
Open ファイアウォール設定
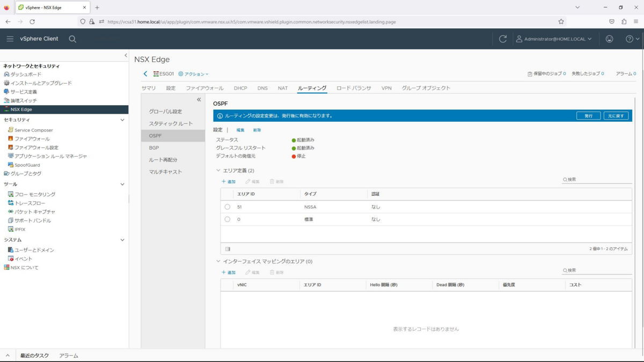(36, 147)
